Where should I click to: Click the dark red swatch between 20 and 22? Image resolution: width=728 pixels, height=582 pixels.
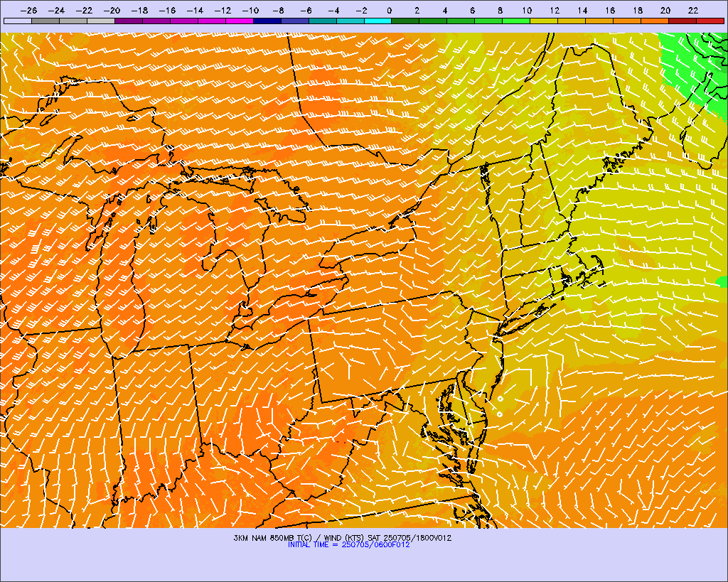(x=682, y=21)
